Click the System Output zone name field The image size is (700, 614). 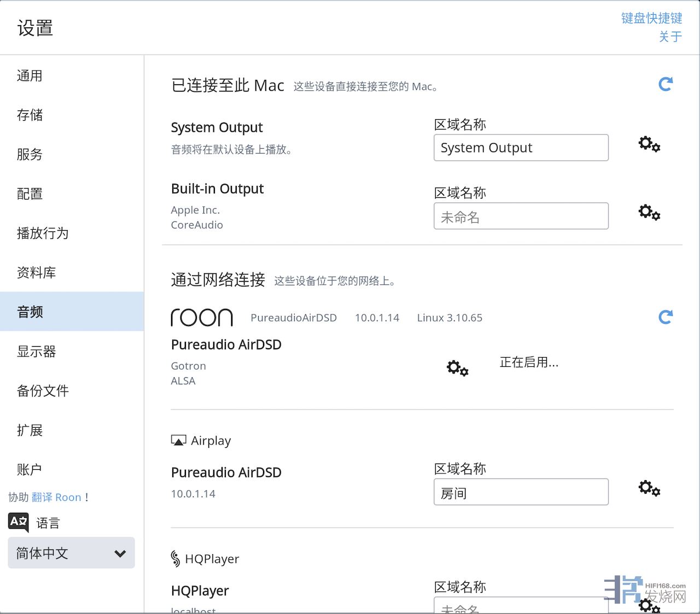click(521, 148)
